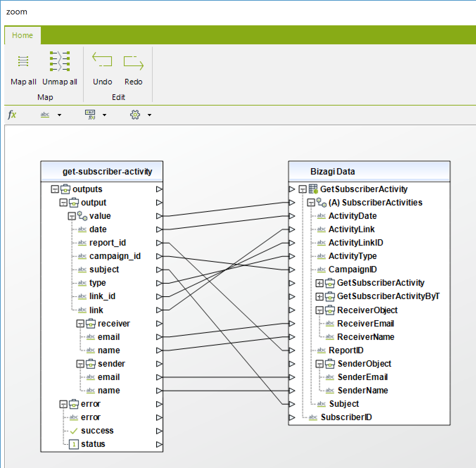
Task: Click the sender object icon in source
Action: coord(91,363)
